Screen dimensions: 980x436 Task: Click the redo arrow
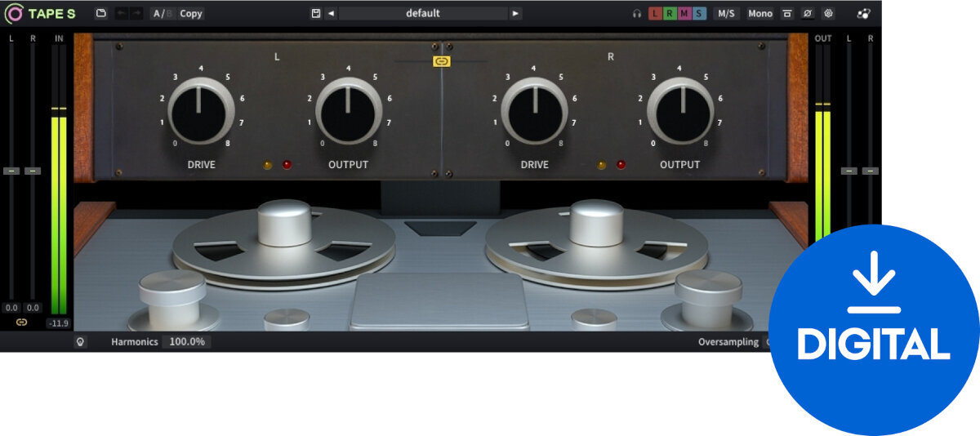tap(136, 14)
